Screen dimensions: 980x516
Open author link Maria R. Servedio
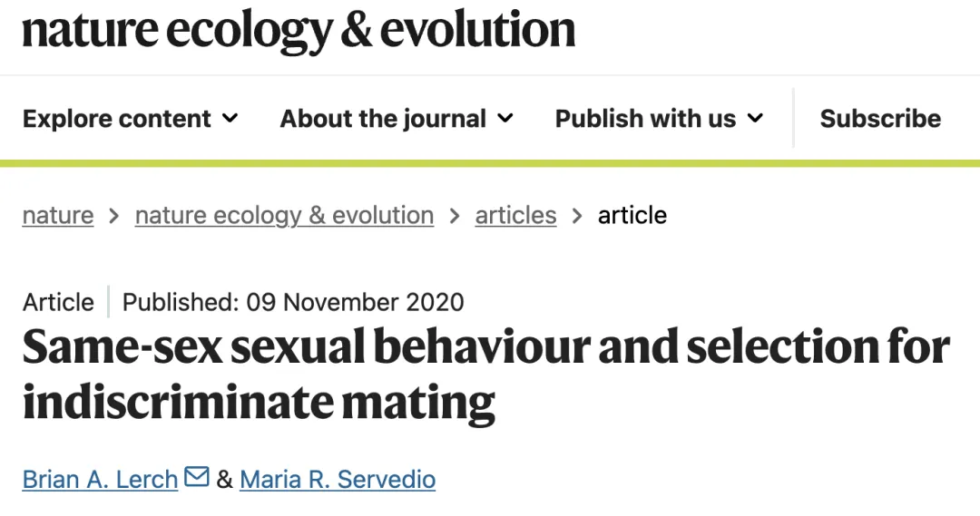tap(338, 479)
